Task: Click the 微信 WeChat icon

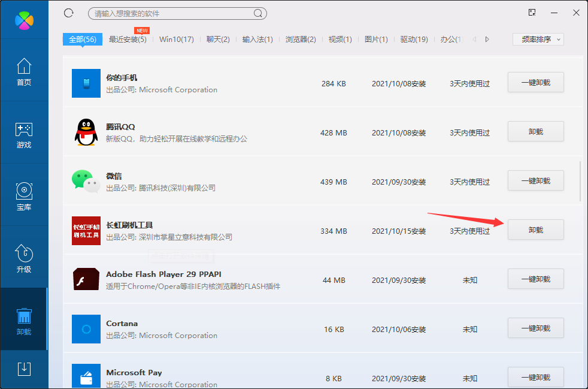Action: click(x=86, y=182)
